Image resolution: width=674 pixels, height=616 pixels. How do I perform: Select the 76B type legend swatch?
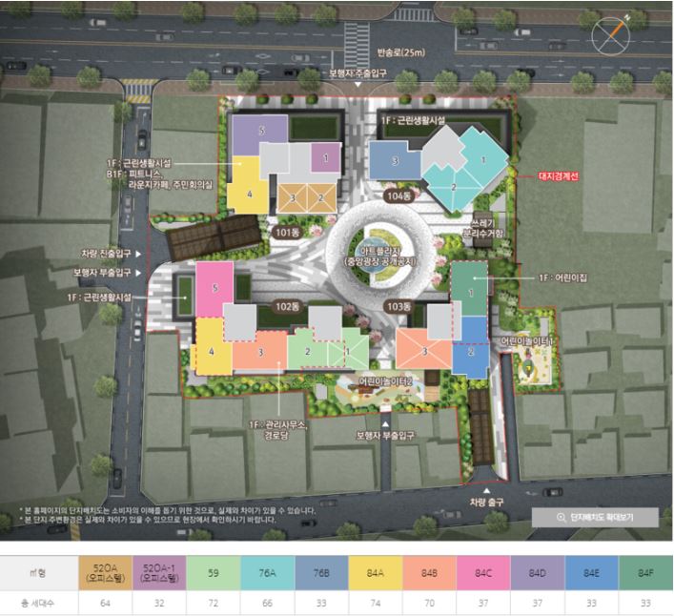point(321,572)
